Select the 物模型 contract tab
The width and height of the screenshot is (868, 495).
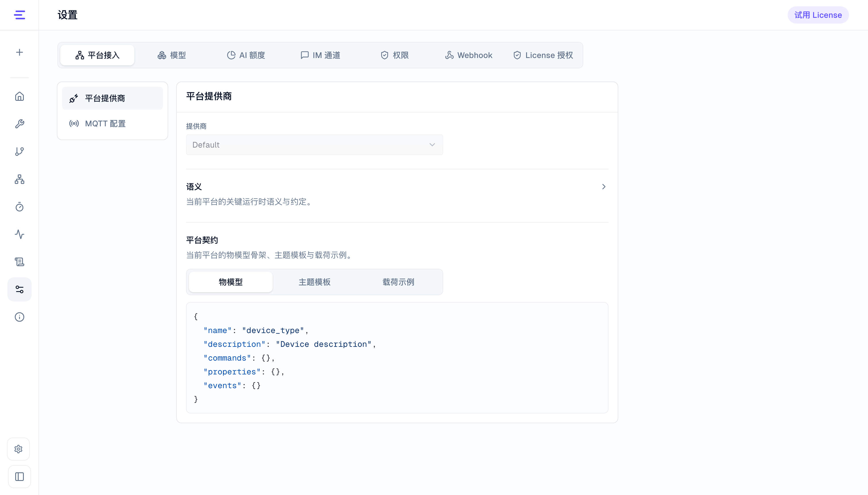(231, 282)
